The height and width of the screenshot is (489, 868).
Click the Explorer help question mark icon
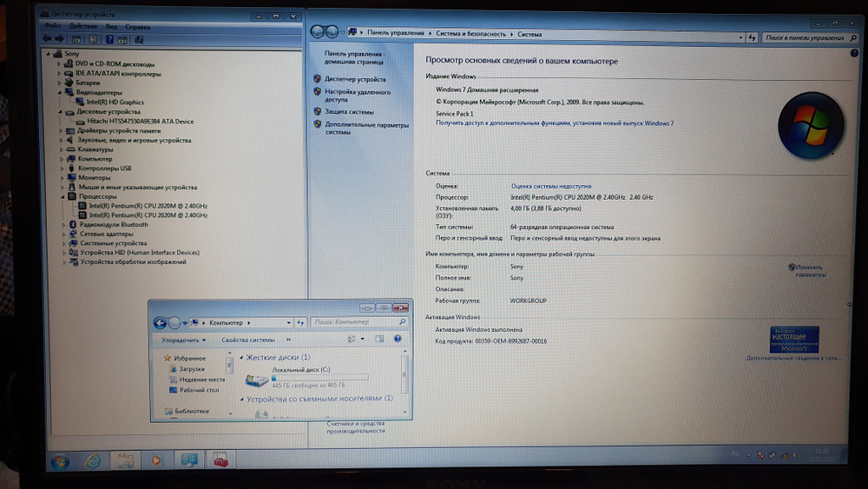coord(398,339)
